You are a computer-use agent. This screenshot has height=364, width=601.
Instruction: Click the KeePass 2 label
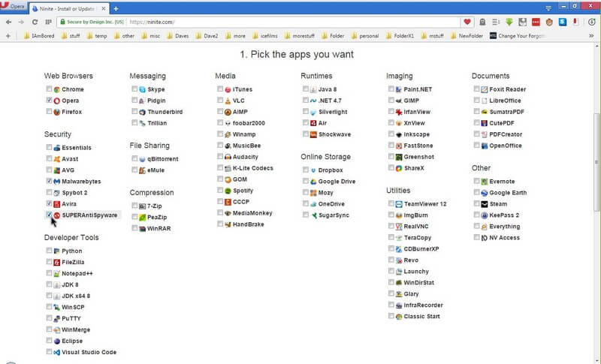(x=504, y=215)
